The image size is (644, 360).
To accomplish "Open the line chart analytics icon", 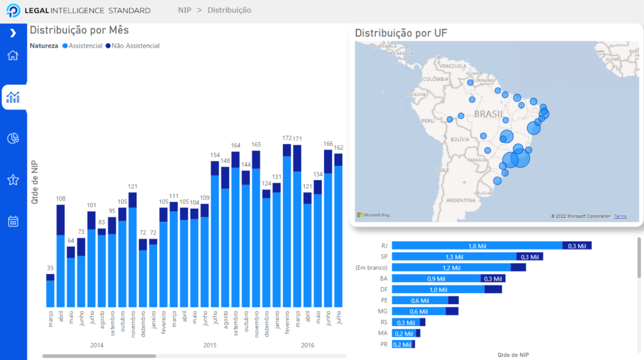I will (13, 97).
